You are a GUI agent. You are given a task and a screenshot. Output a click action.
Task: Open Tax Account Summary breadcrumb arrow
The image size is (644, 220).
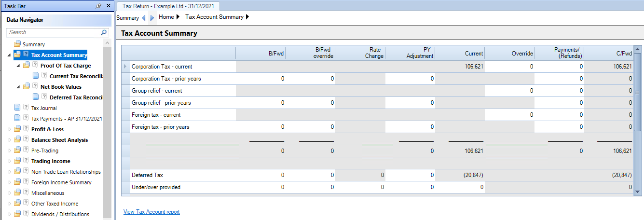(247, 17)
